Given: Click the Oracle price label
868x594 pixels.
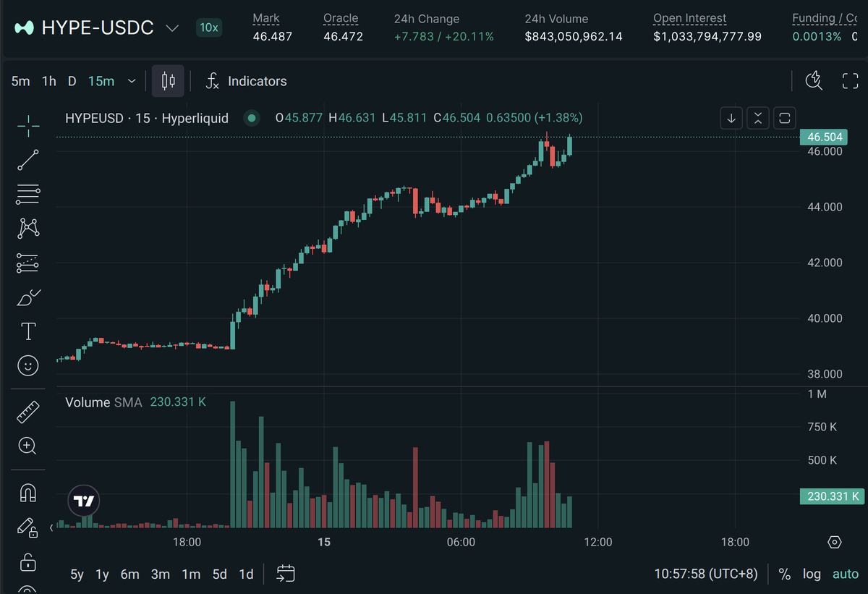Looking at the screenshot, I should point(341,19).
